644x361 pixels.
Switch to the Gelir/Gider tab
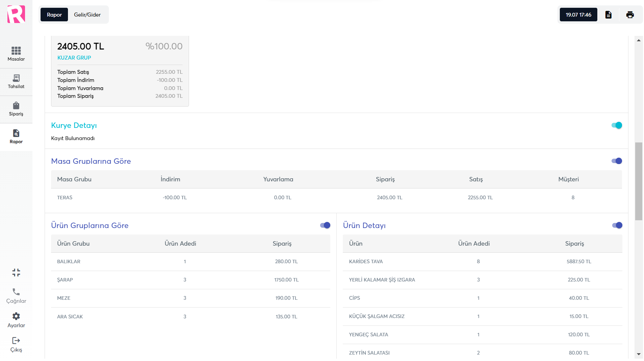pos(87,15)
